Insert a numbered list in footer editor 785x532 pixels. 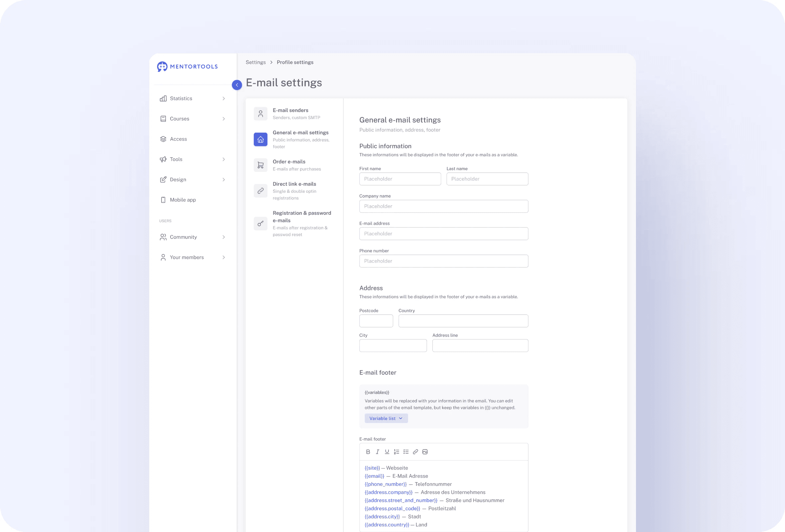[x=396, y=452]
